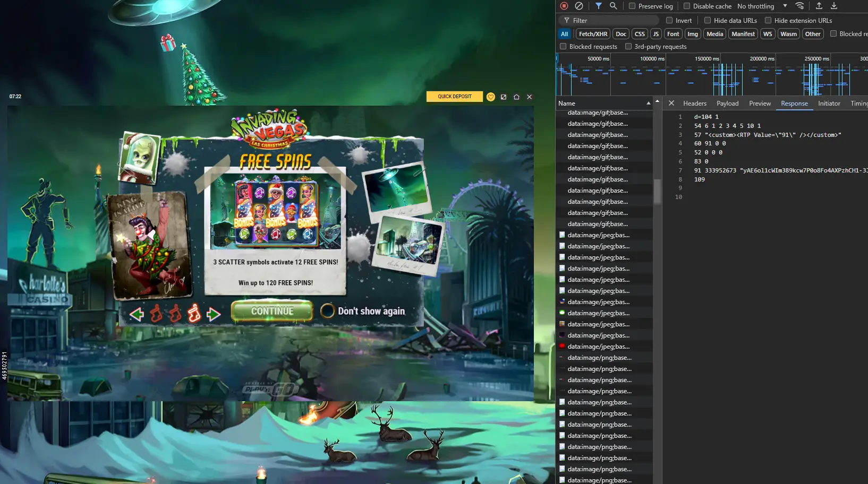Filter requests by Other type
Viewport: 868px width, 484px height.
[813, 34]
